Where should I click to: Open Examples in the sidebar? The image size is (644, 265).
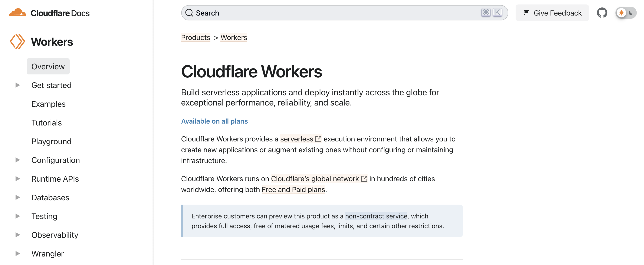point(49,104)
